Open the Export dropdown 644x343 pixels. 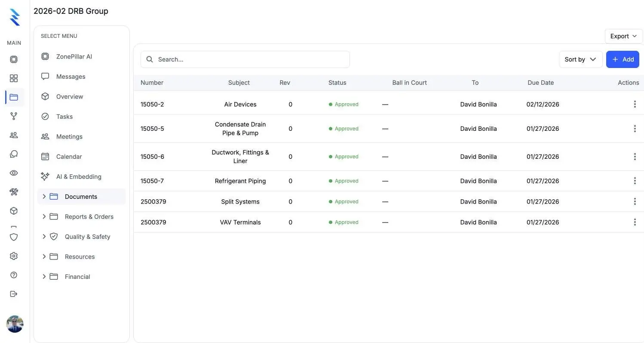point(624,36)
